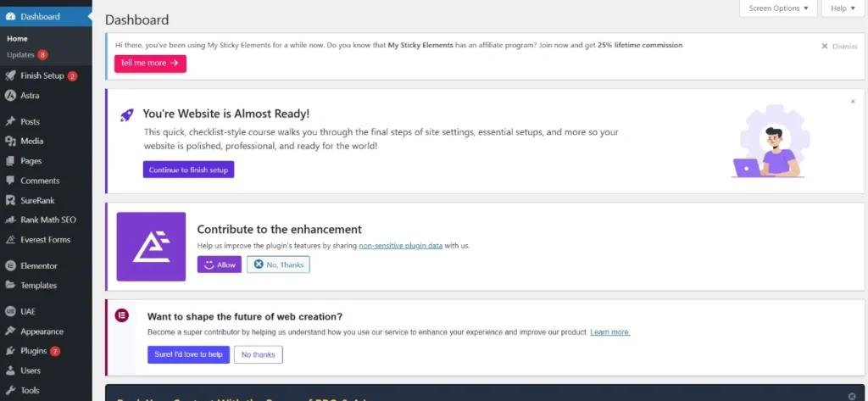Click the red Elementor icon in notice

(x=122, y=315)
